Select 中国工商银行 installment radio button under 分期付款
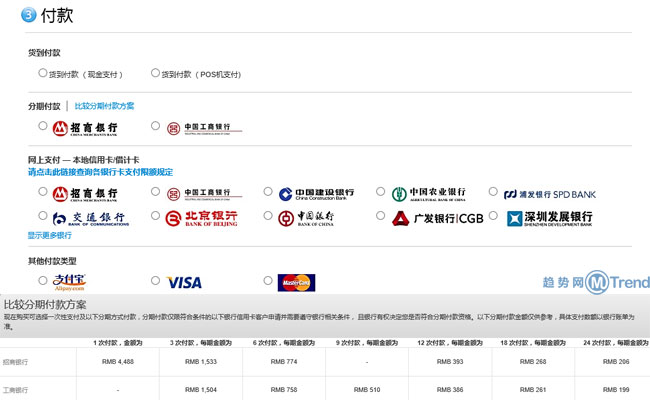The width and height of the screenshot is (650, 400). (x=155, y=126)
